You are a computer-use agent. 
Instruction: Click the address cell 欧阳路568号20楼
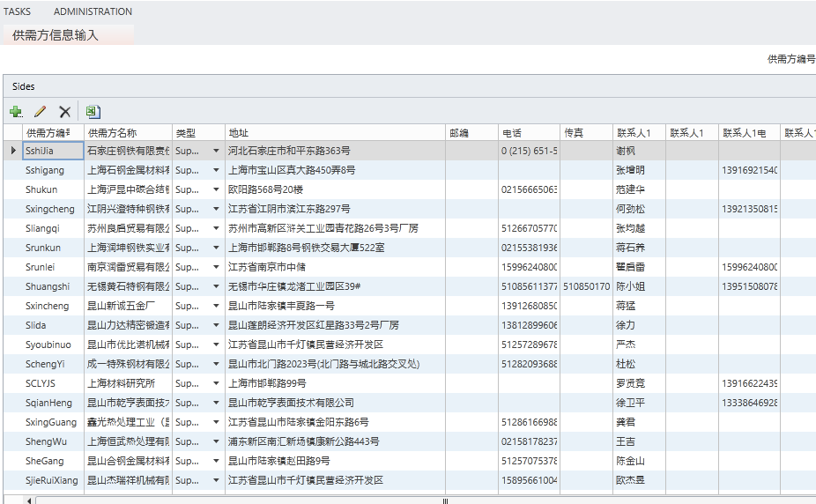click(x=335, y=189)
